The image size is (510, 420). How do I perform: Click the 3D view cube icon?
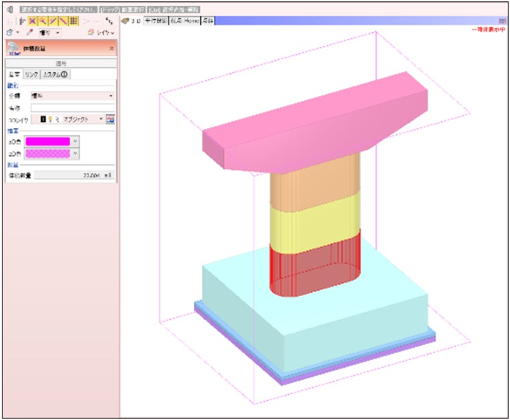125,21
